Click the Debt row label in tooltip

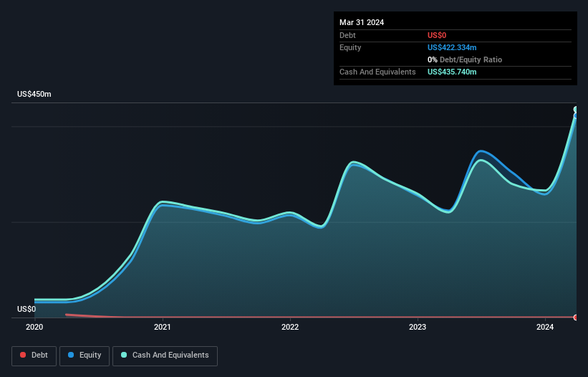(x=347, y=35)
